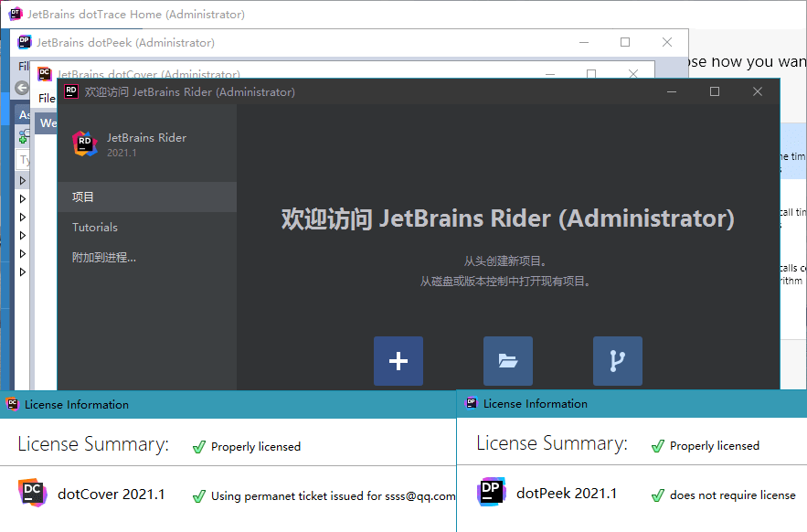Click the check mark beside permanent ticket text
The image size is (807, 532).
pyautogui.click(x=199, y=496)
